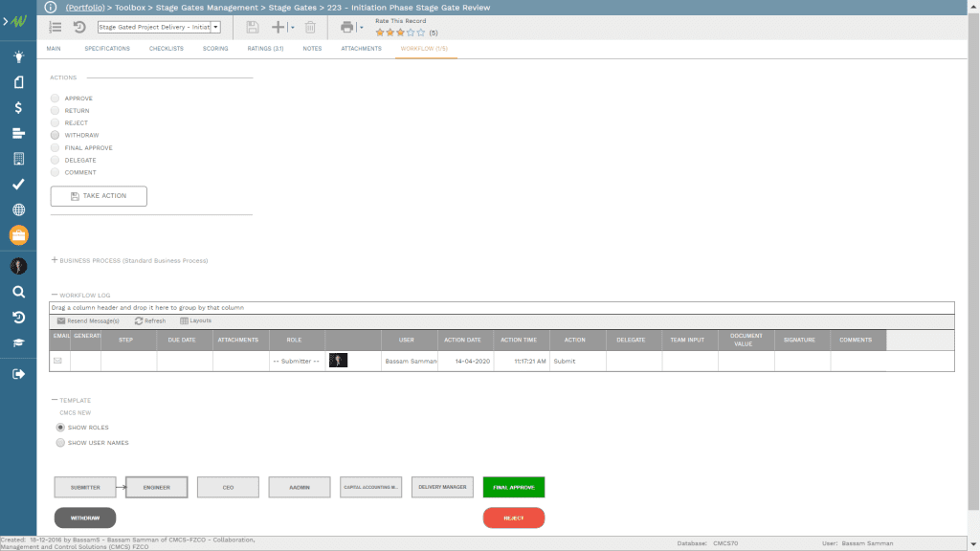Choose the Reject action radio button
This screenshot has width=980, height=551.
click(56, 123)
